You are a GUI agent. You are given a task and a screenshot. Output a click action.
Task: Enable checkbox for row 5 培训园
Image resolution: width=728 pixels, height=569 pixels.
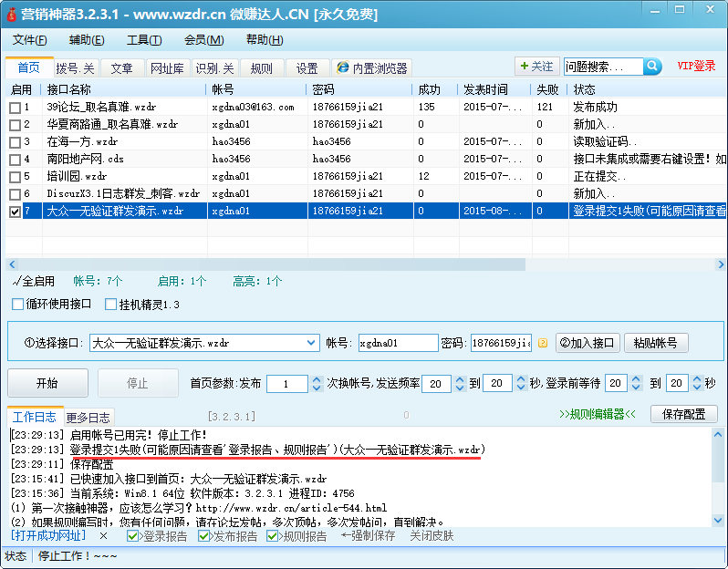(15, 177)
